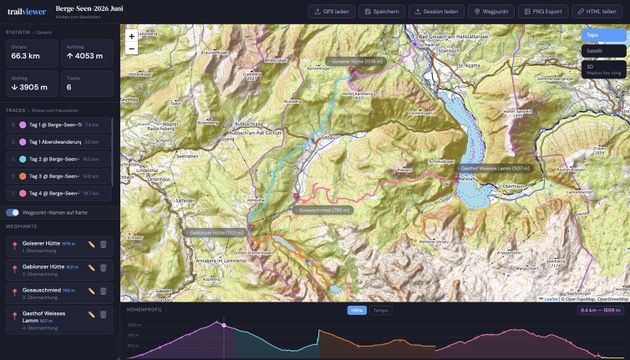This screenshot has height=360, width=630.
Task: Focus the Tag 3 @ Berge-Seen track row
Action: click(x=59, y=176)
